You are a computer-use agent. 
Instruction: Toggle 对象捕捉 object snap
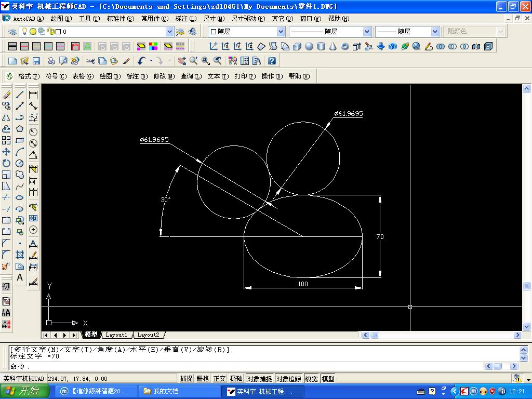coord(259,379)
